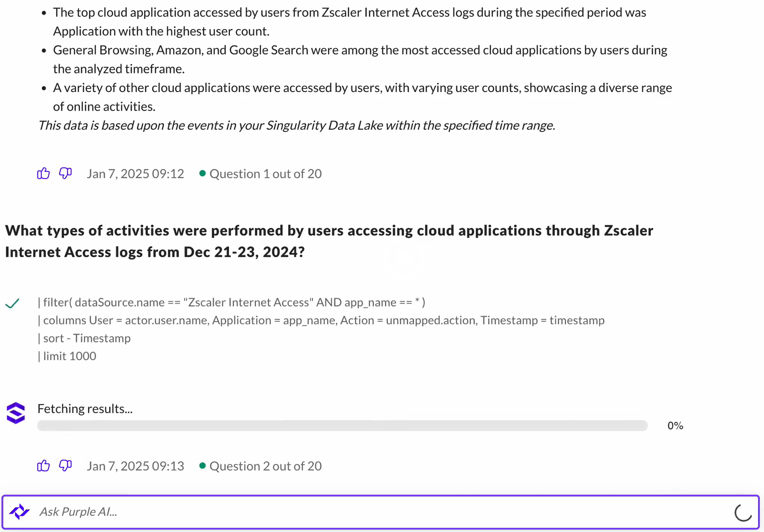Viewport: 764px width, 532px height.
Task: Click the filter line of the generated query
Action: point(231,302)
